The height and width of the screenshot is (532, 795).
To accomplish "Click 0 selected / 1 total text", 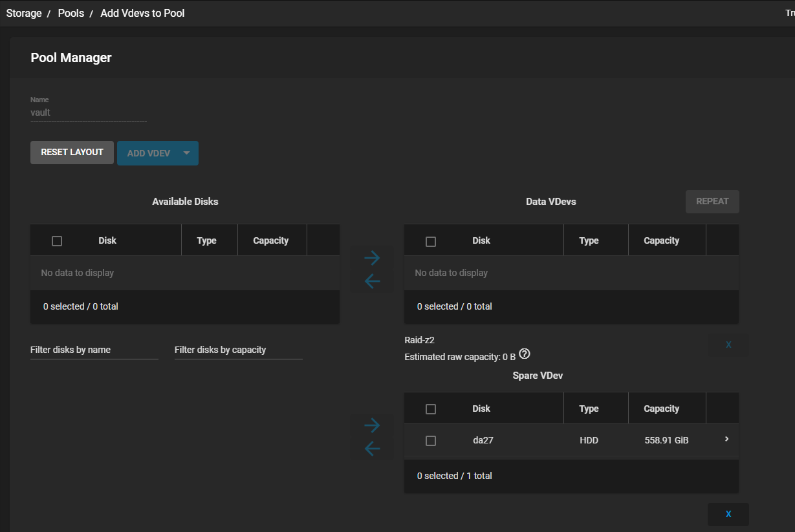I will tap(455, 476).
